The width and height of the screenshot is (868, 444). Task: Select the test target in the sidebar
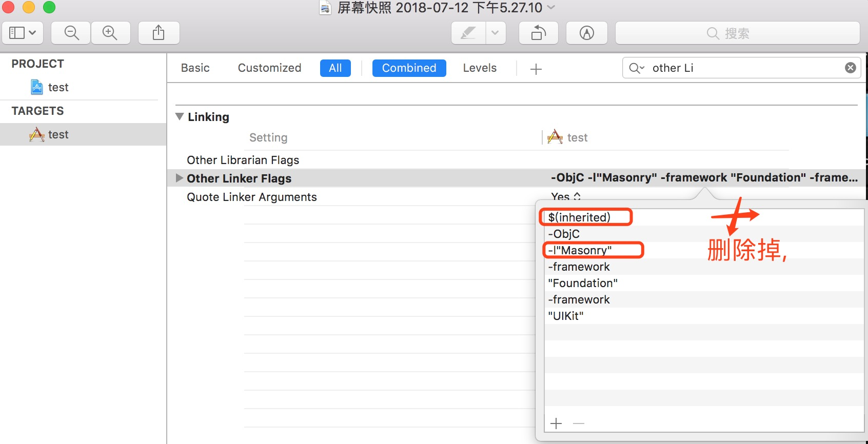tap(83, 134)
